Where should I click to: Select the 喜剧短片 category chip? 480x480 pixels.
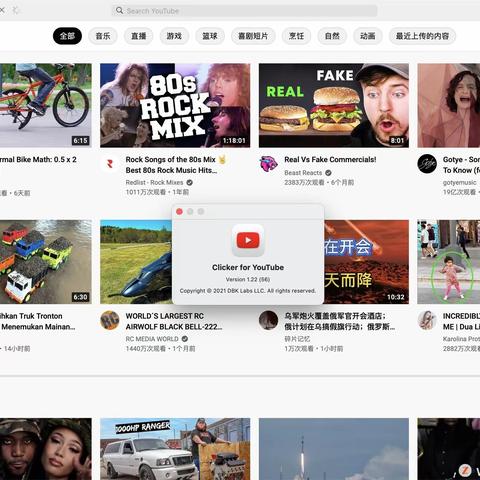coord(253,36)
